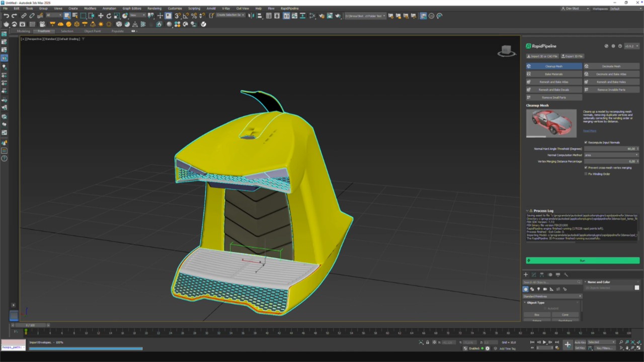
Task: Open the Modifiers menu
Action: click(x=90, y=9)
